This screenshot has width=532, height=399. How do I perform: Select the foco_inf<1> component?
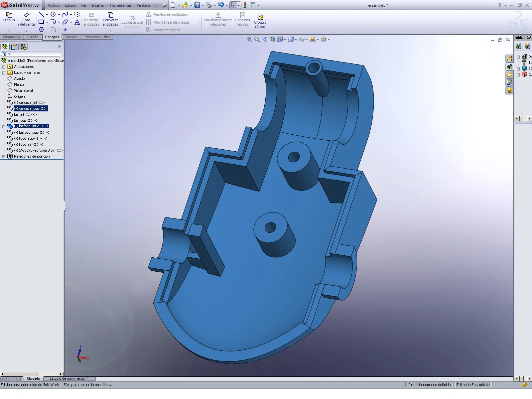(29, 144)
